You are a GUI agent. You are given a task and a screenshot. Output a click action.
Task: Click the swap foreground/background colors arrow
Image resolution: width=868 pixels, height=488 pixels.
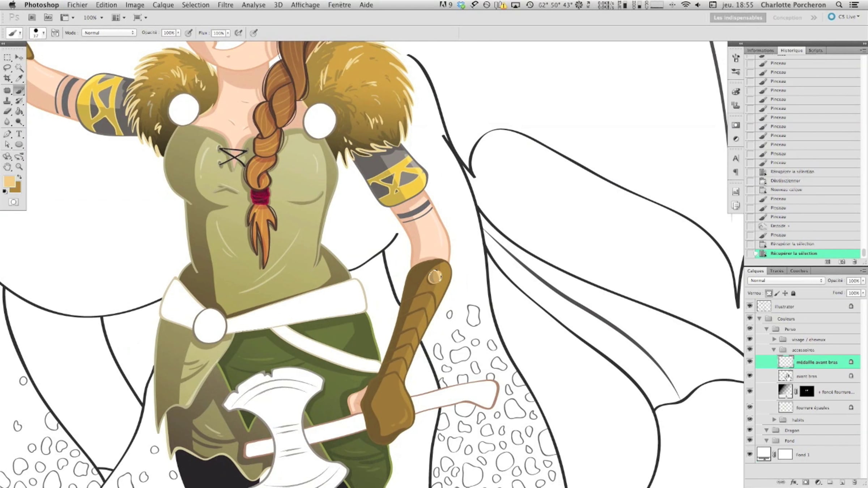19,177
